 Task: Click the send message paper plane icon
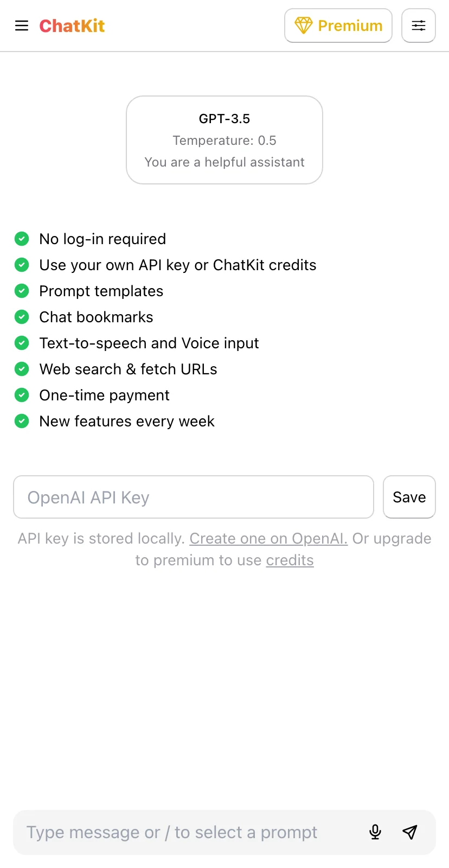point(410,832)
